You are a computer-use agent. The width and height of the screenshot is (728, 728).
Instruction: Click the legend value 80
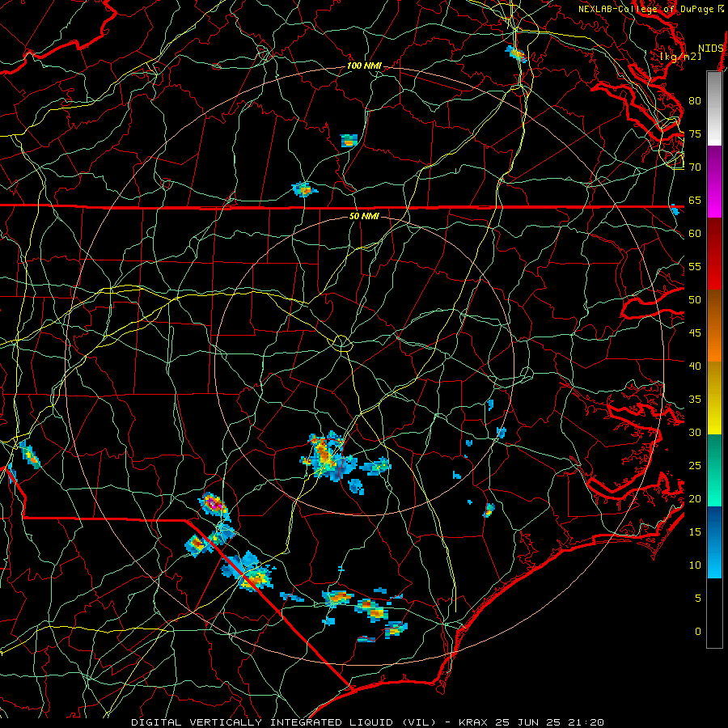tap(695, 101)
